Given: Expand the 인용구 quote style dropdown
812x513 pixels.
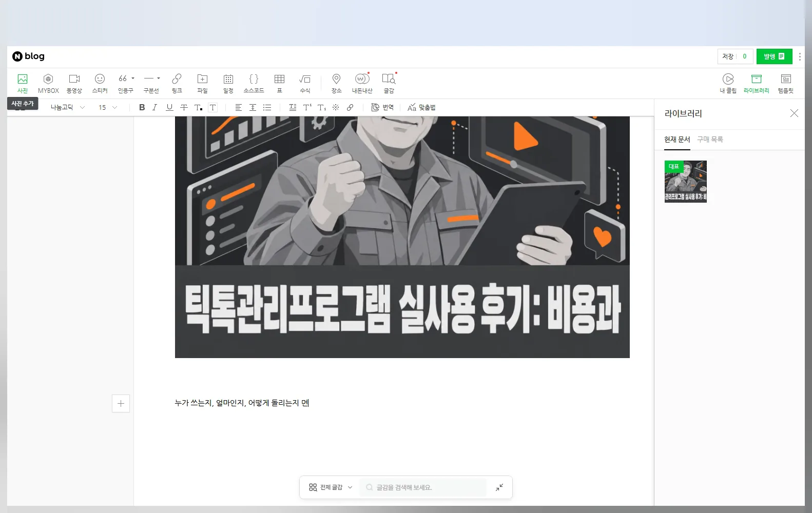Looking at the screenshot, I should [x=133, y=78].
